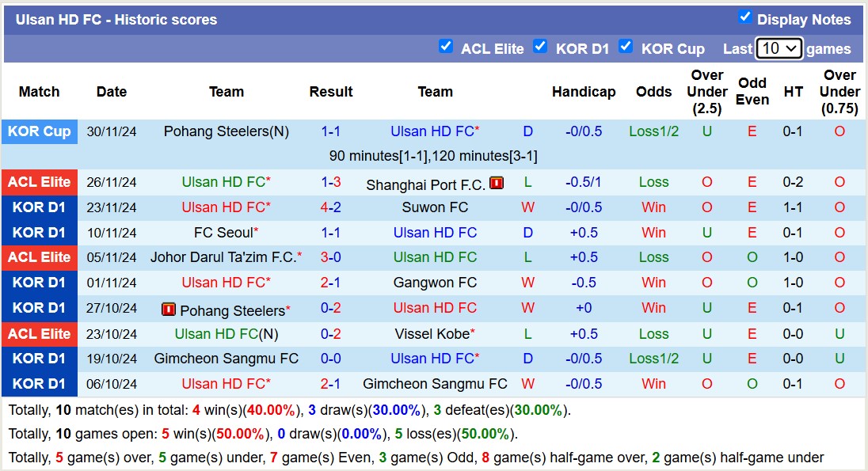Click the Vissel Kobe team link
The height and width of the screenshot is (471, 868).
(435, 333)
